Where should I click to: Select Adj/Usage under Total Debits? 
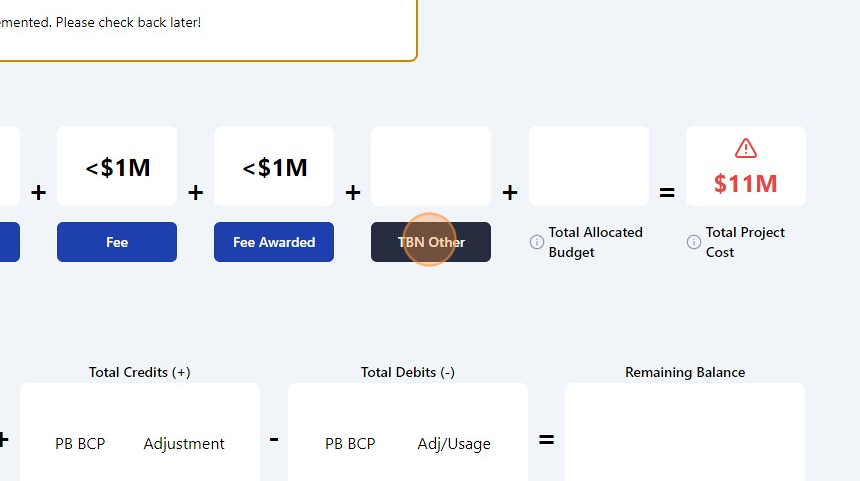(454, 444)
